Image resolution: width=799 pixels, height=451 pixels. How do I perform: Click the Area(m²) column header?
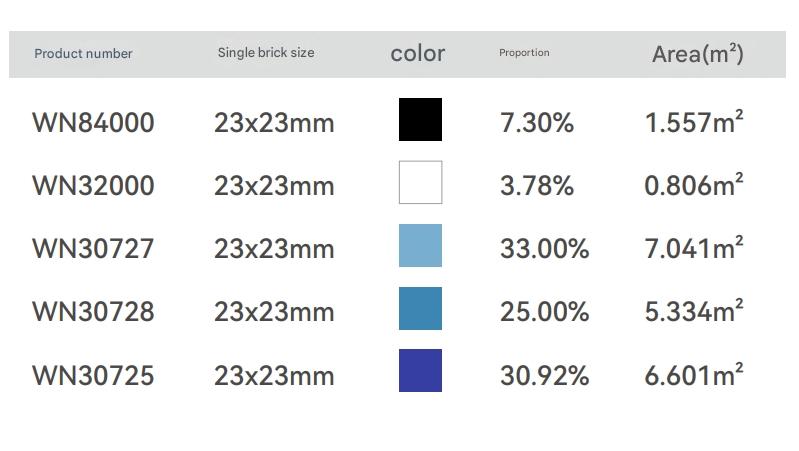tap(697, 54)
